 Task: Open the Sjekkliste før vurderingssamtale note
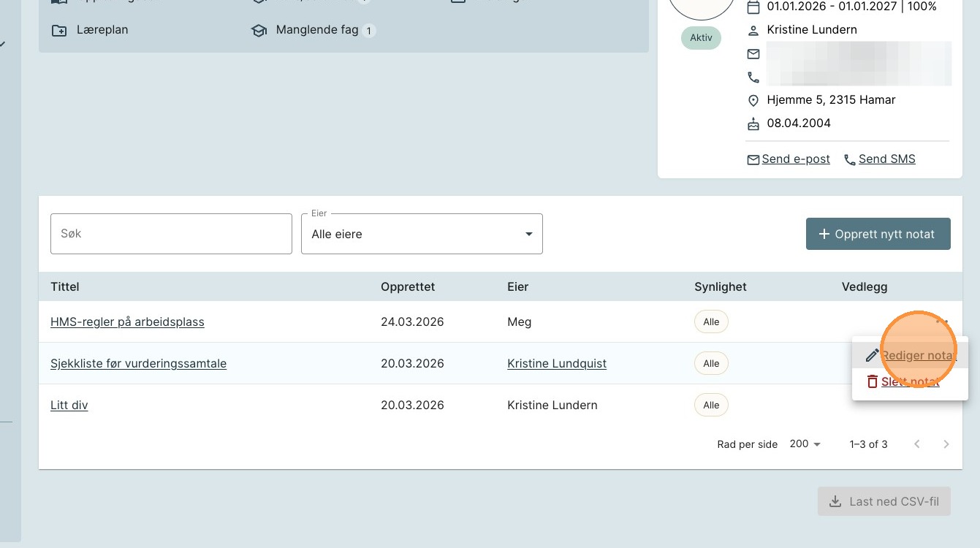tap(138, 363)
